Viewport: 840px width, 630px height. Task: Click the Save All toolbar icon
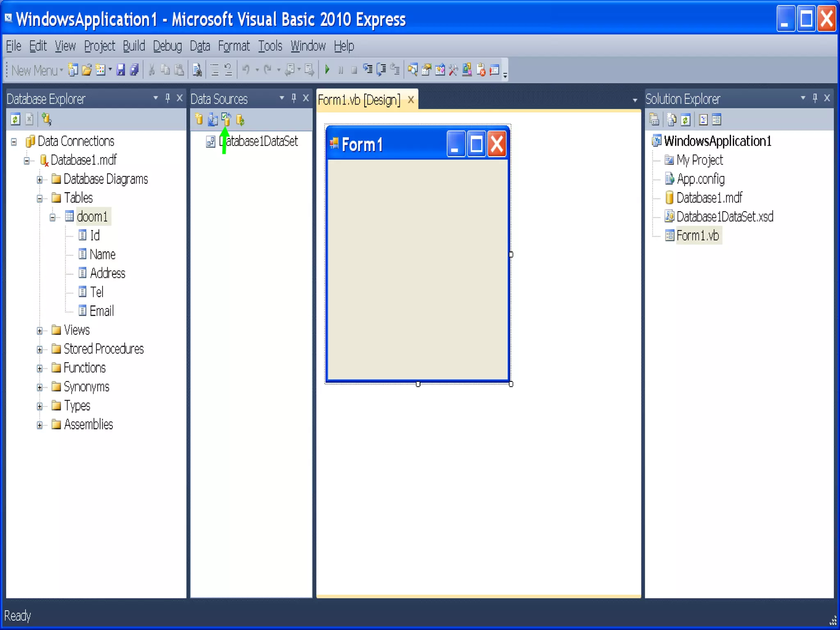(134, 70)
